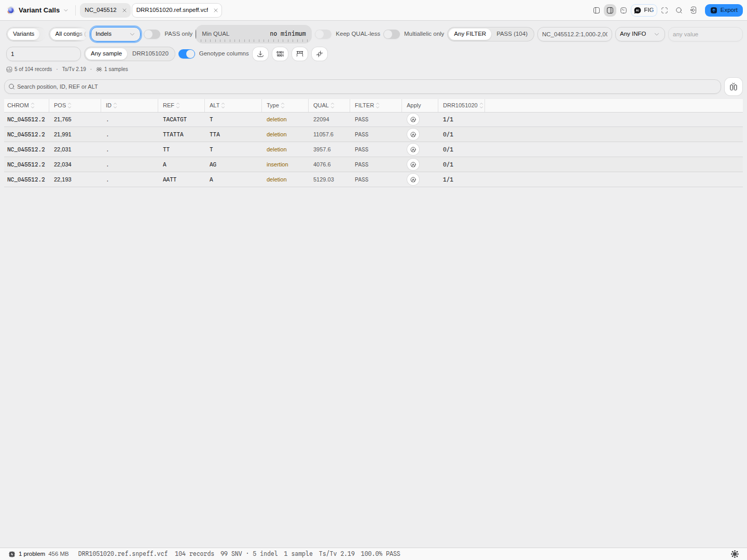Viewport: 747px width, 560px height.
Task: Open the terminal panel icon
Action: point(624,10)
